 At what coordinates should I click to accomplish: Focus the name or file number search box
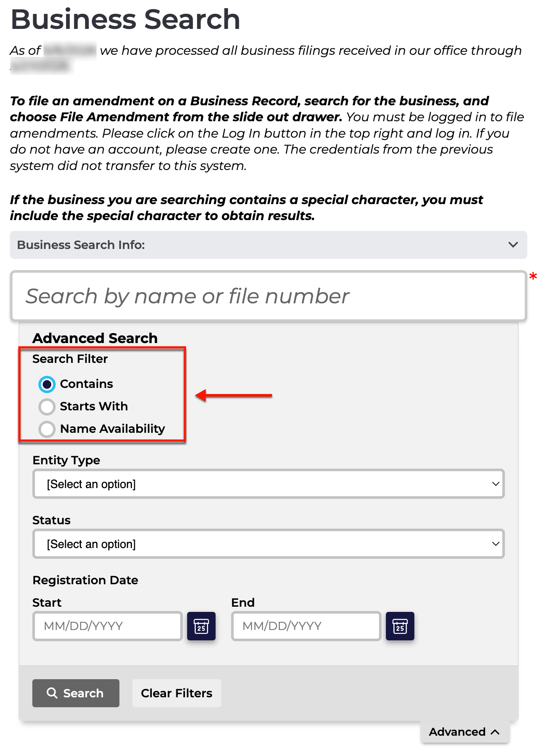click(x=269, y=296)
